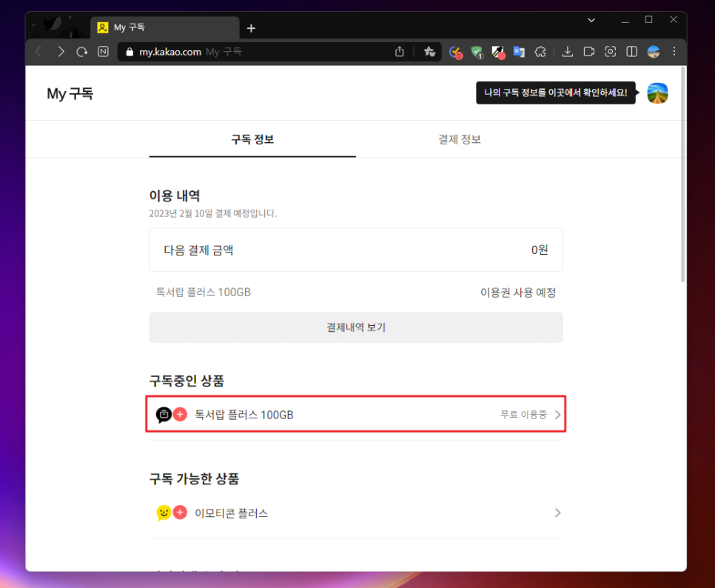
Task: Open 톡서랍 플러스 100GB subscription row
Action: (x=356, y=414)
